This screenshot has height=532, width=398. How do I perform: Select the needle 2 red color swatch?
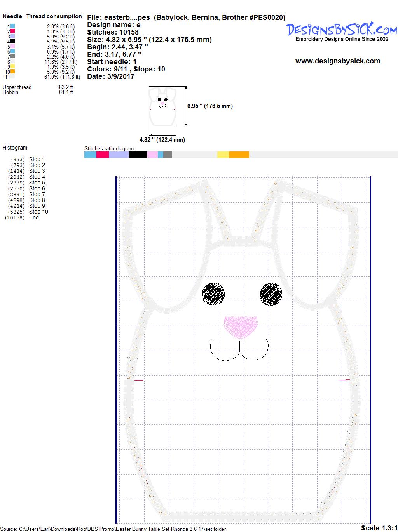tap(13, 31)
